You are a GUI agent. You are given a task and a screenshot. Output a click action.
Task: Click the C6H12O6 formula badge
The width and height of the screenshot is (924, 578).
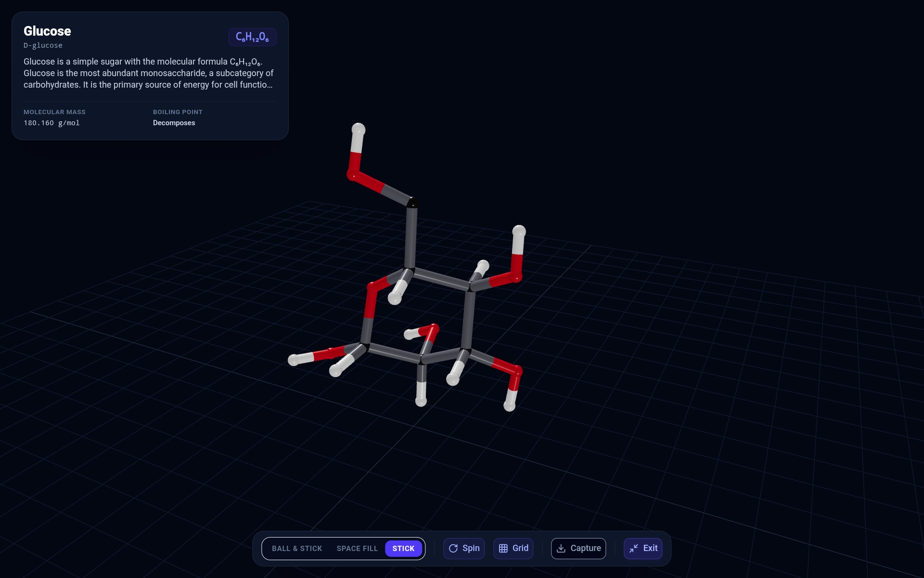tap(252, 37)
